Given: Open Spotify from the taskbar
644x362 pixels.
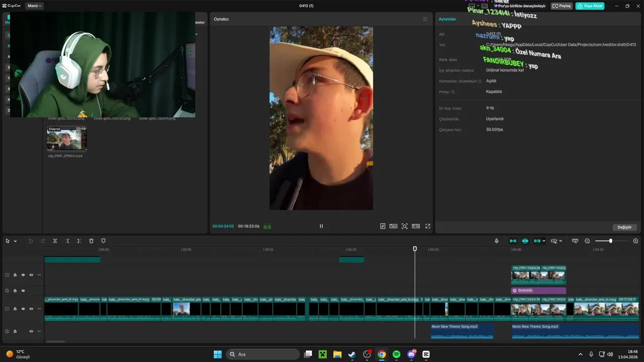Looking at the screenshot, I should (396, 354).
